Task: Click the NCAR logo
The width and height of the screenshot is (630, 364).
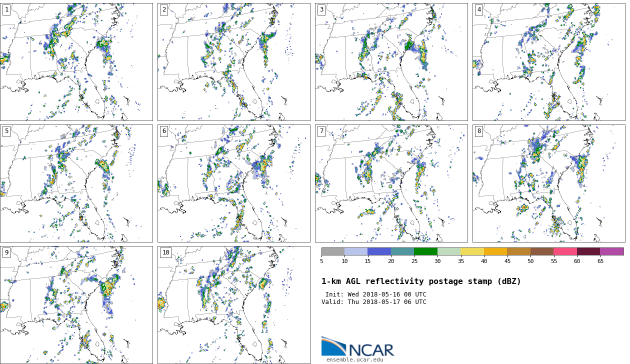Action: click(x=357, y=346)
